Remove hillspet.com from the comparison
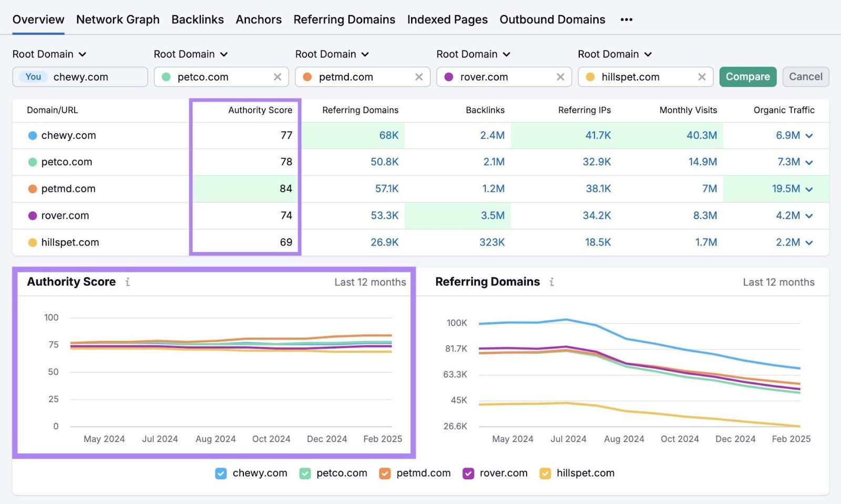Image resolution: width=841 pixels, height=504 pixels. [x=702, y=77]
